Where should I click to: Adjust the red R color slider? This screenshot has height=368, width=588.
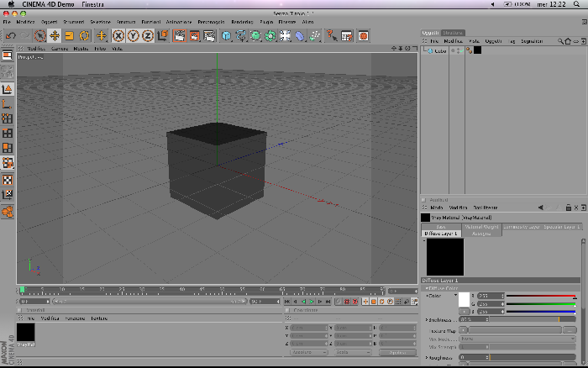click(x=541, y=296)
